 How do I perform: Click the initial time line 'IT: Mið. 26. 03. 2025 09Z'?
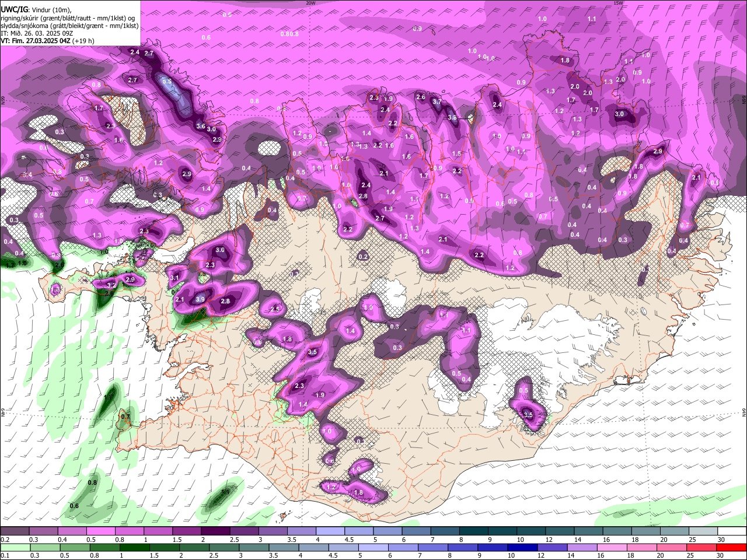(x=37, y=33)
